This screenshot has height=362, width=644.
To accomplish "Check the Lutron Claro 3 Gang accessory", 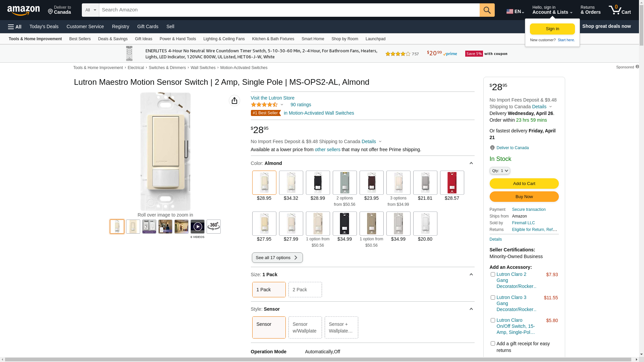I will coord(493,298).
